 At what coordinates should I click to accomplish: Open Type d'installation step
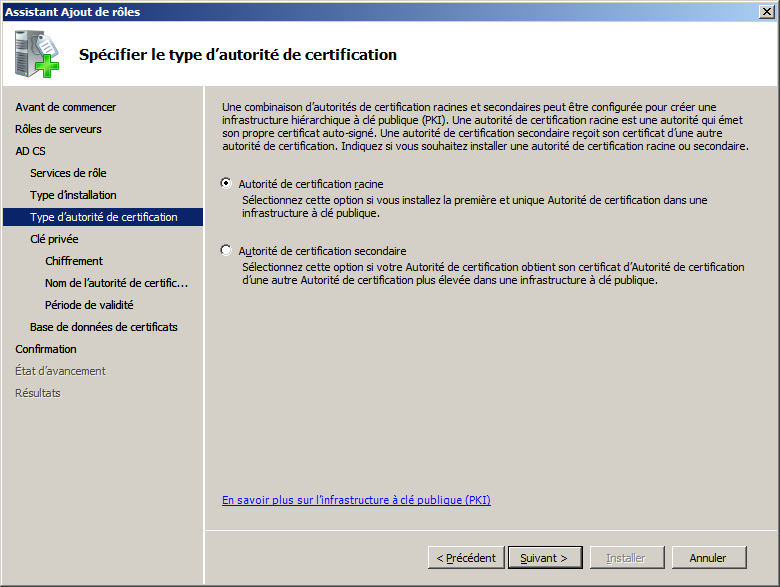(x=73, y=195)
